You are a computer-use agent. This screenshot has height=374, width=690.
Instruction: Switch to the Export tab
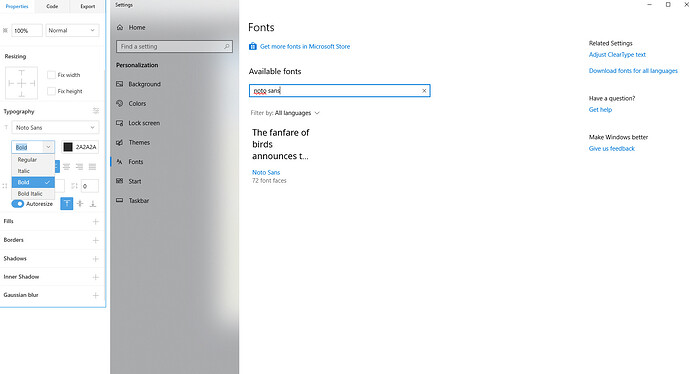(88, 6)
